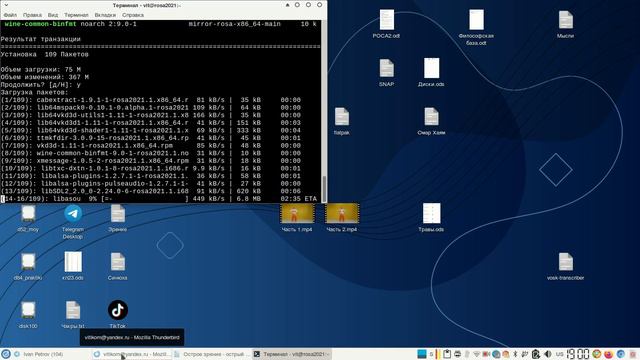Open the Файл menu in the terminal
Viewport: 640px width, 360px height.
point(10,15)
